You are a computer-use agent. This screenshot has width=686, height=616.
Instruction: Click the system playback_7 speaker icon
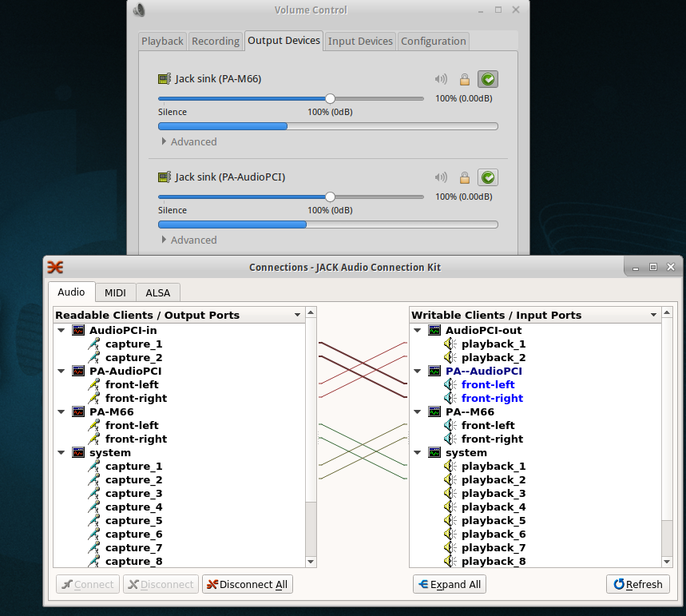pos(450,548)
